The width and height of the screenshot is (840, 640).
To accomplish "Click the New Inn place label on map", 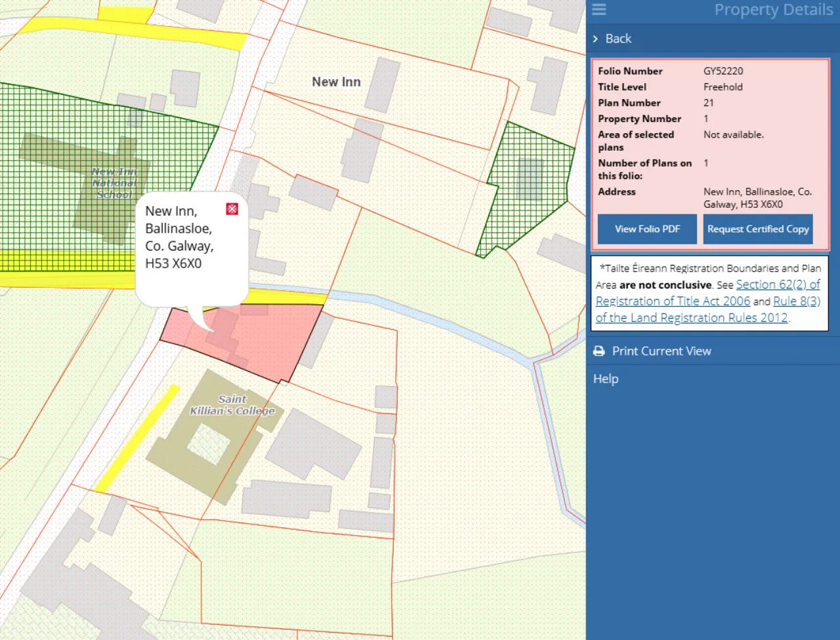I will pos(336,82).
